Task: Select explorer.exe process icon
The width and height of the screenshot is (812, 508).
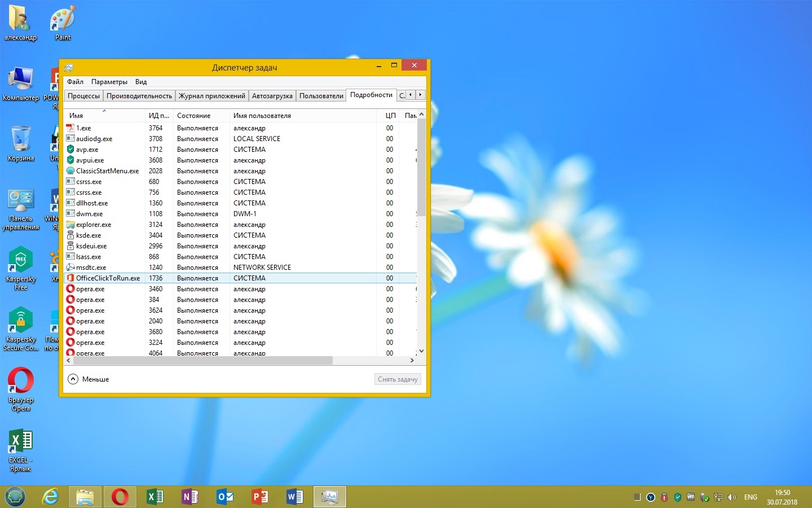Action: (x=70, y=225)
